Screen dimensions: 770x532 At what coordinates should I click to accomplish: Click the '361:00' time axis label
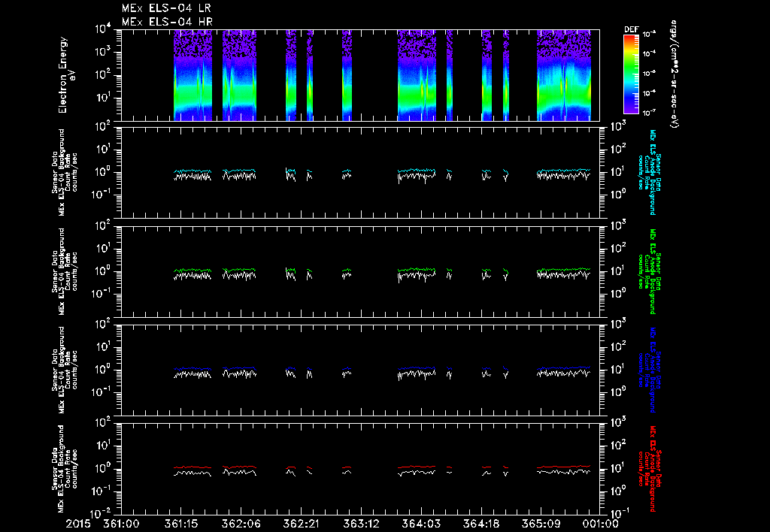pos(121,524)
